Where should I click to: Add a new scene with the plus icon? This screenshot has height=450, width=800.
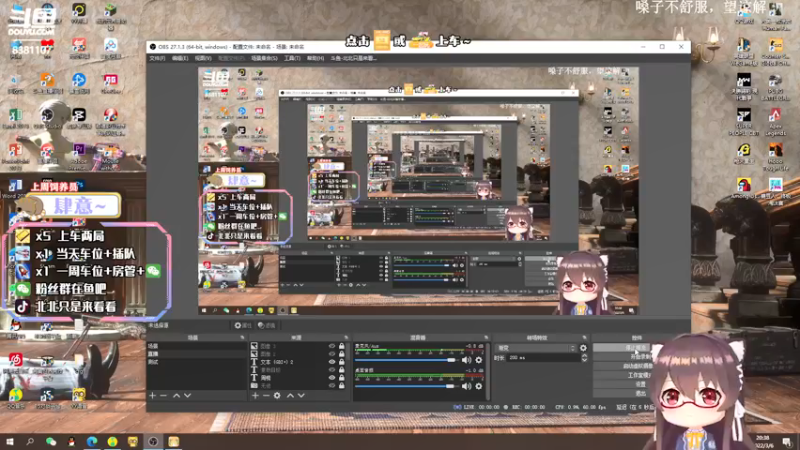tap(152, 395)
